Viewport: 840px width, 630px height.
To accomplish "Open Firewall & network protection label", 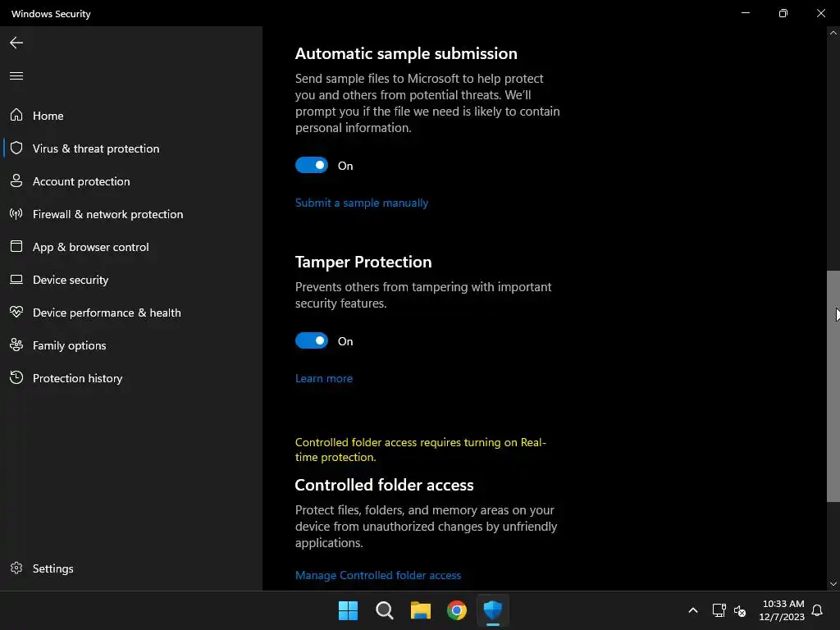I will pos(107,214).
